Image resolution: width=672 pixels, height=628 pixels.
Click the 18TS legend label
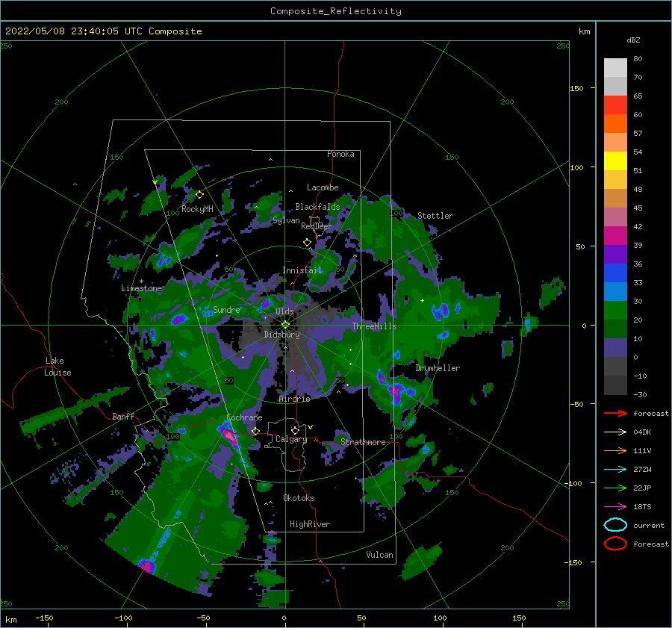642,507
